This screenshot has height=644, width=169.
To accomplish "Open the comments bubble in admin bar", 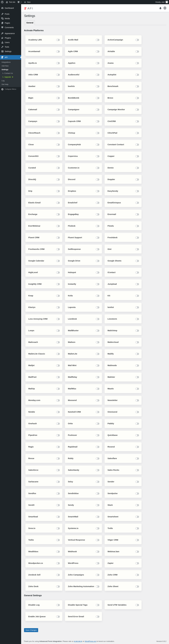I will click(x=20, y=2).
